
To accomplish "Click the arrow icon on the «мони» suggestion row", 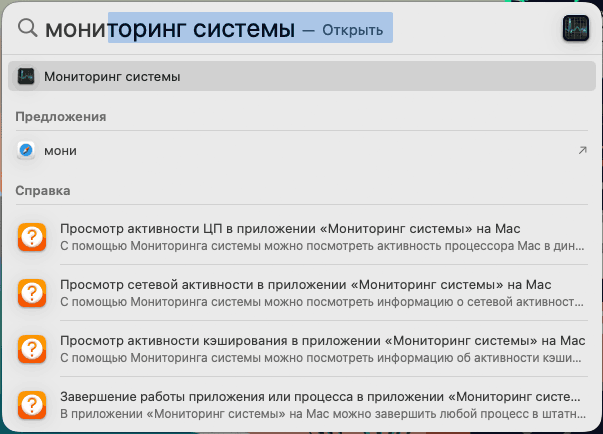I will [582, 150].
